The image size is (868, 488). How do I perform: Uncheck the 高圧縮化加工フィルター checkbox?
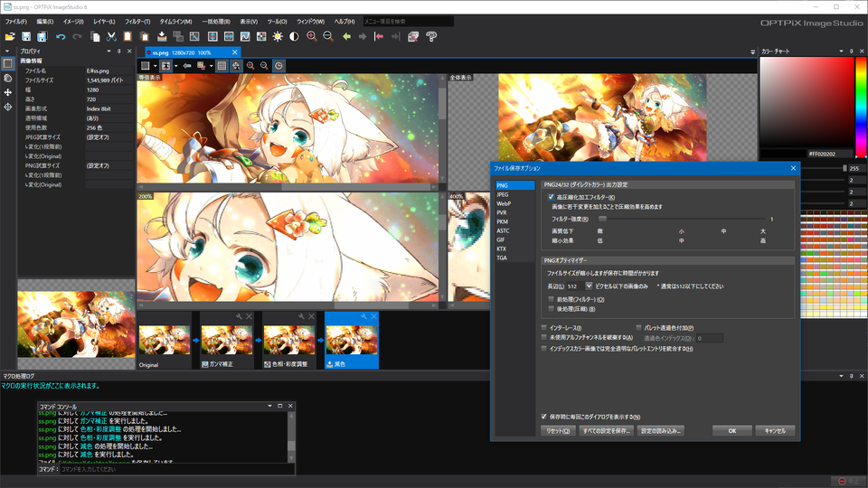552,197
